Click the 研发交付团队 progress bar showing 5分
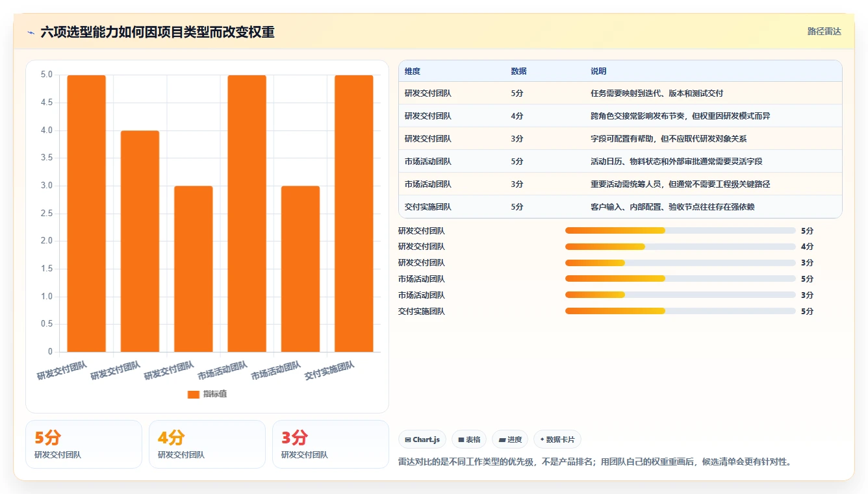The height and width of the screenshot is (494, 868). [680, 230]
